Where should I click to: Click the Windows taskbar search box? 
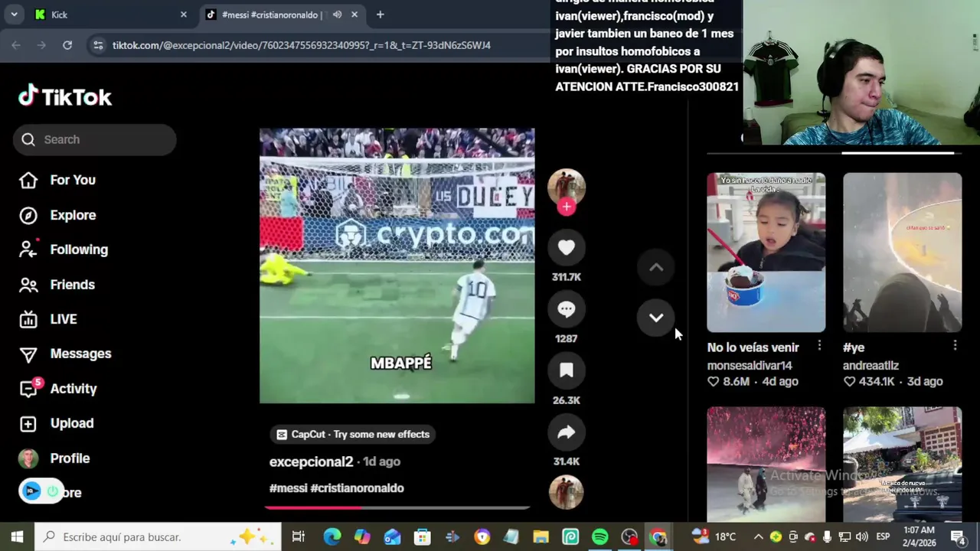pyautogui.click(x=158, y=536)
